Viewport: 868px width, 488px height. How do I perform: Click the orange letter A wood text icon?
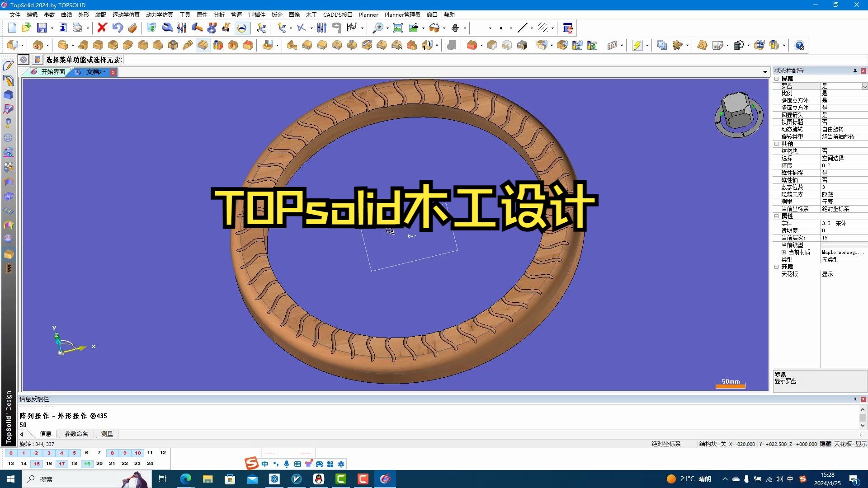click(702, 45)
